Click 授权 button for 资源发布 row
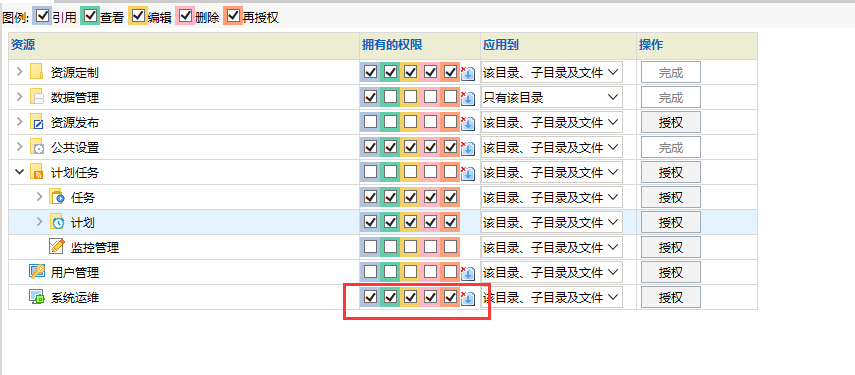Image resolution: width=855 pixels, height=375 pixels. pos(670,122)
